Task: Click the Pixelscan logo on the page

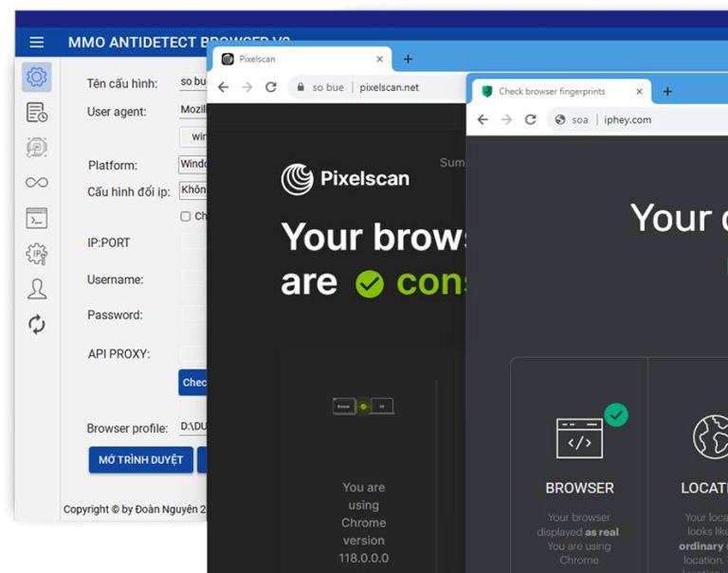Action: click(345, 179)
